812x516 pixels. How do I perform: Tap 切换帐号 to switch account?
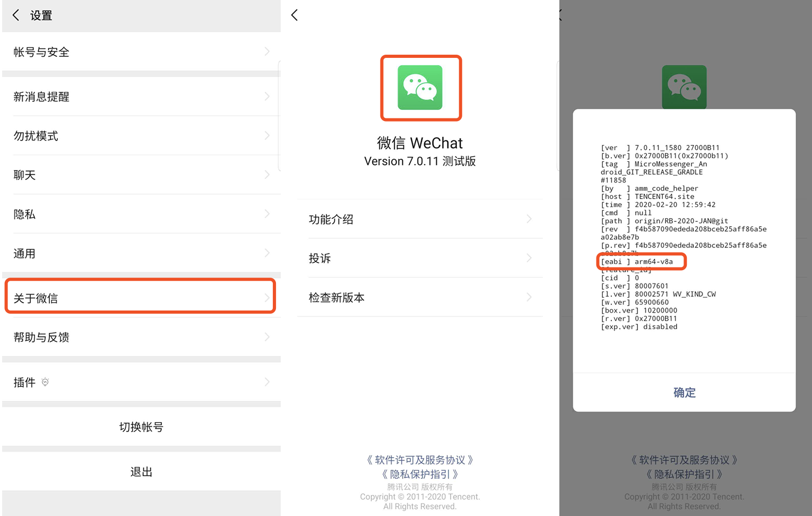pos(141,427)
